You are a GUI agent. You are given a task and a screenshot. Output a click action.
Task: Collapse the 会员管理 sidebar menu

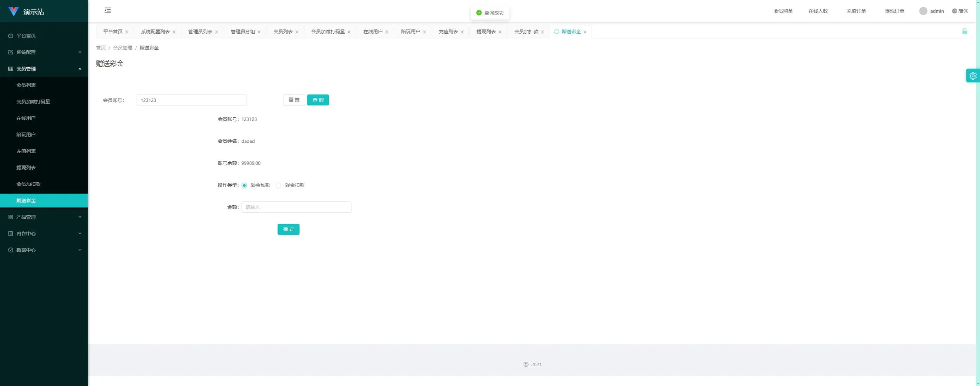click(44, 69)
